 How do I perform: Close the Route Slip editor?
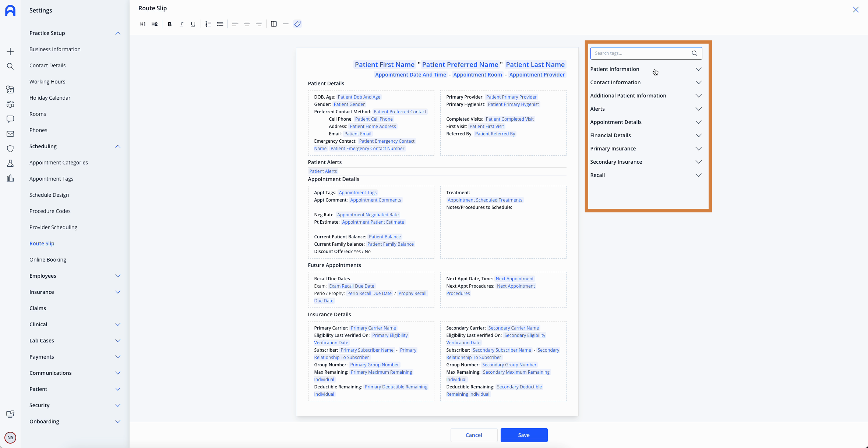[856, 10]
